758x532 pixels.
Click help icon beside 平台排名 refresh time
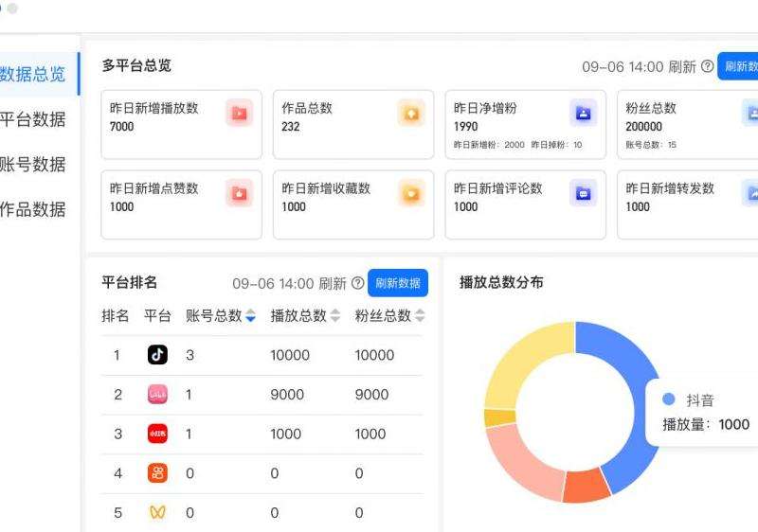[357, 283]
